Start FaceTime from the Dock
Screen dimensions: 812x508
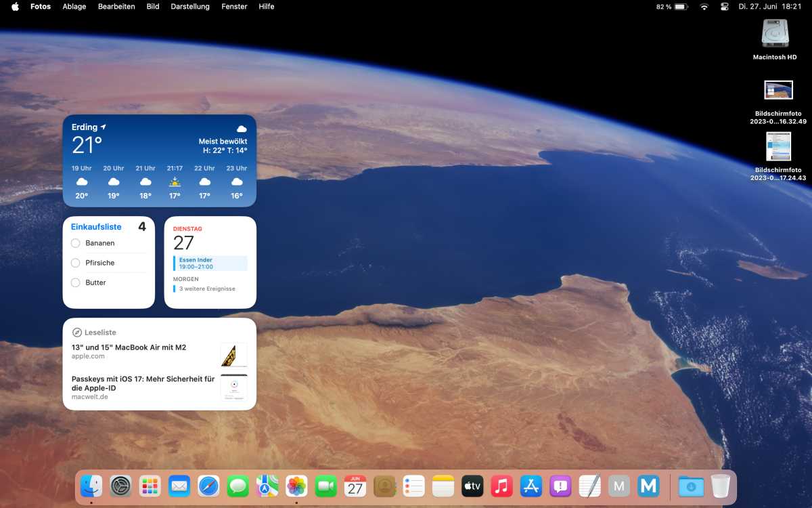pos(326,486)
